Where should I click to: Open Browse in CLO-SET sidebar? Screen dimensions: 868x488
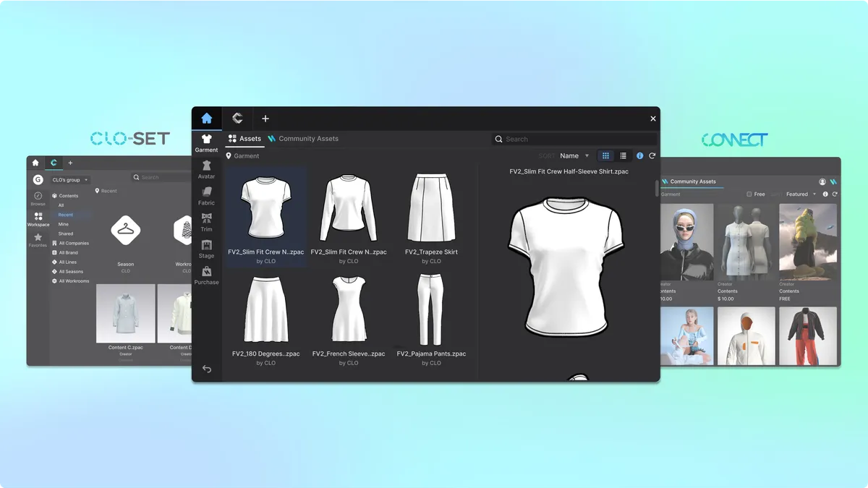[x=38, y=198]
